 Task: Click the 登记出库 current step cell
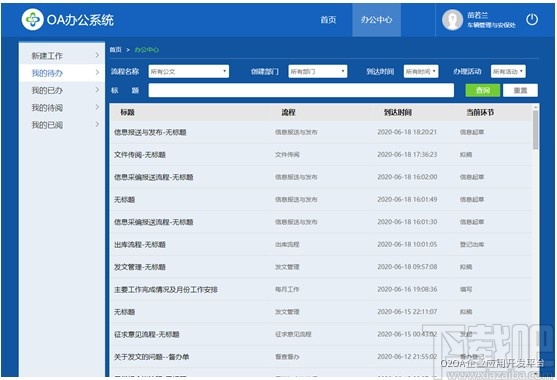coord(472,244)
